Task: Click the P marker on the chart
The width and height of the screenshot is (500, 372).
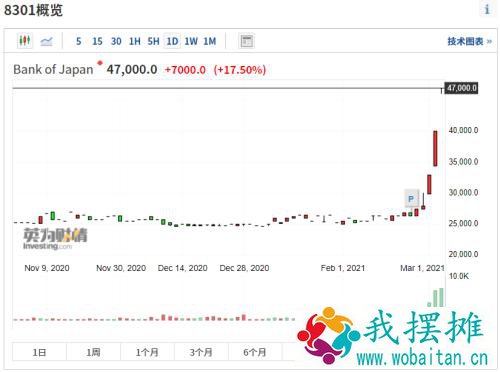Action: [411, 199]
